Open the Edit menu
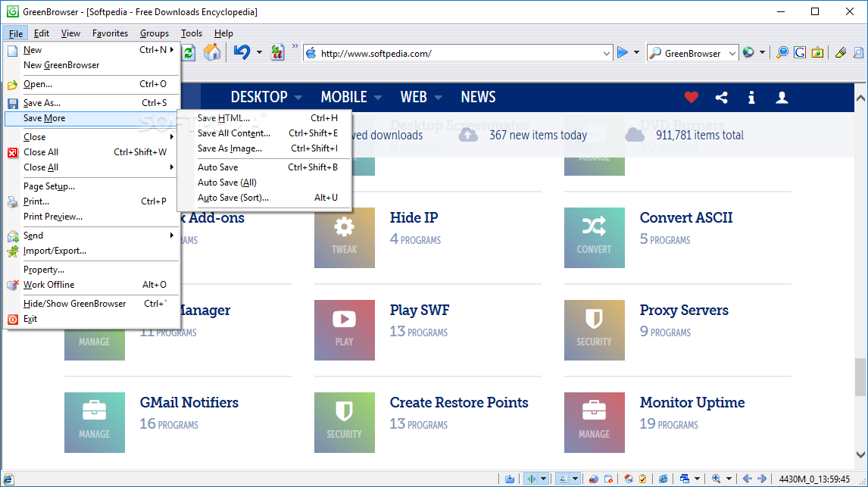Screen dimensions: 868x487 click(42, 33)
